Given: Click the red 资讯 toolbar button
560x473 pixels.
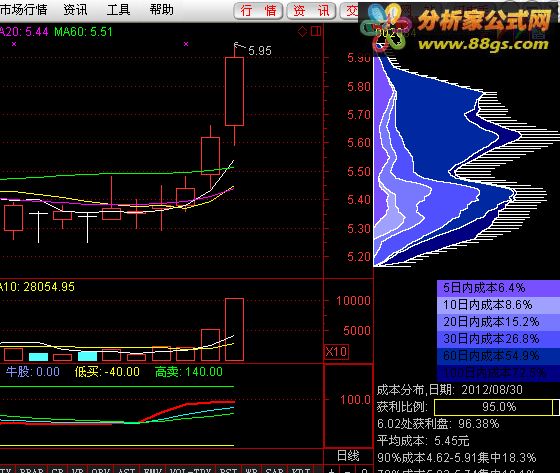Looking at the screenshot, I should pos(311,11).
